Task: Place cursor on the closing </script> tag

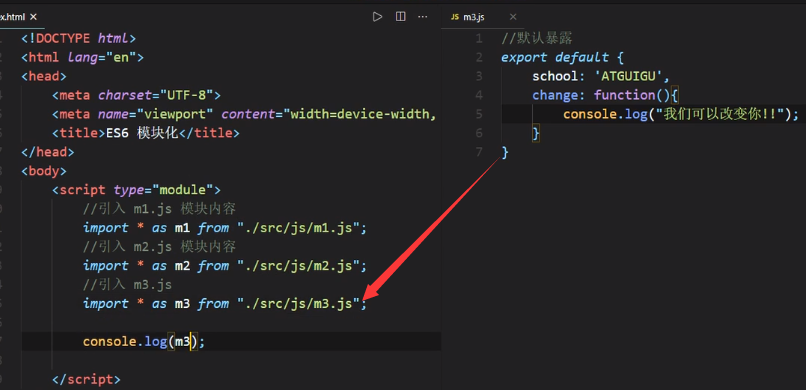Action: point(86,380)
